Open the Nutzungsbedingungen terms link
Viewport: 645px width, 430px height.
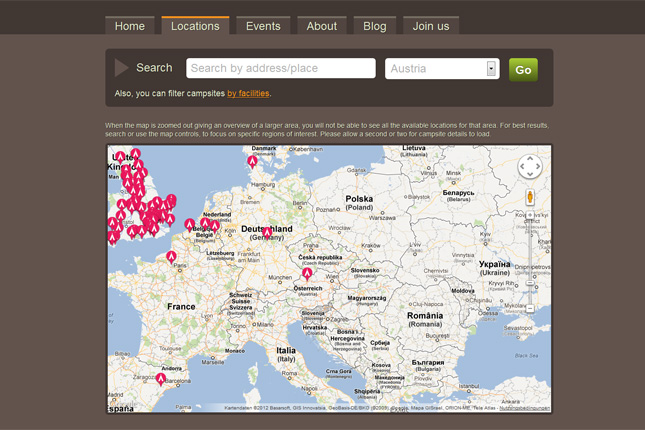(x=524, y=408)
